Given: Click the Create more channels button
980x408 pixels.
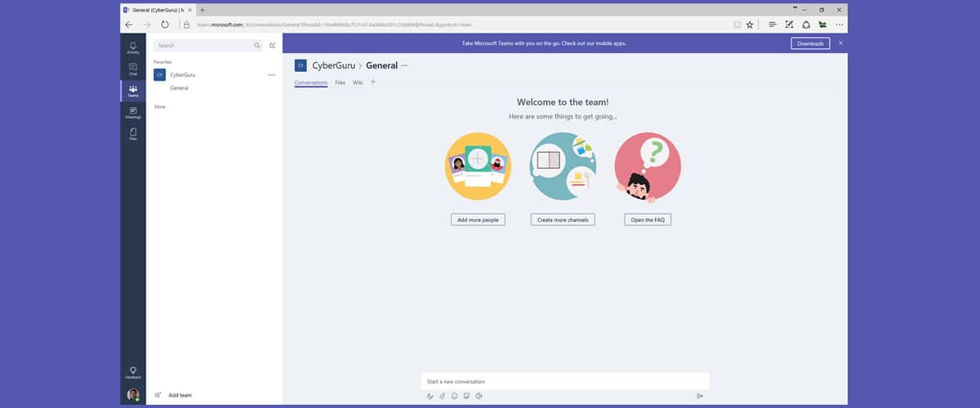Looking at the screenshot, I should click(563, 220).
